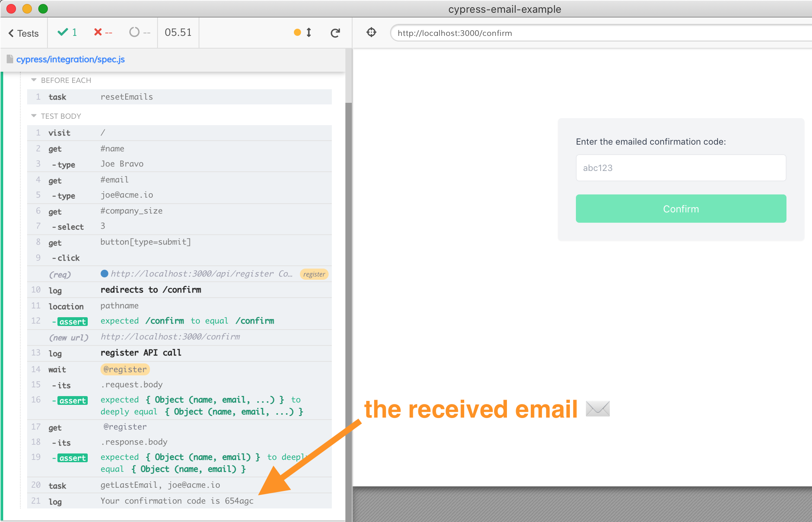Focus the confirmation code input field

680,168
